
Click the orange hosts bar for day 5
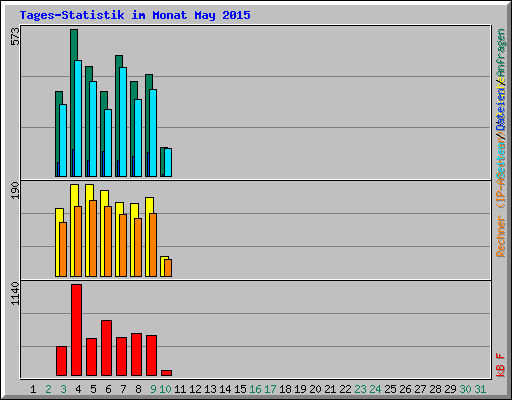[x=93, y=238]
